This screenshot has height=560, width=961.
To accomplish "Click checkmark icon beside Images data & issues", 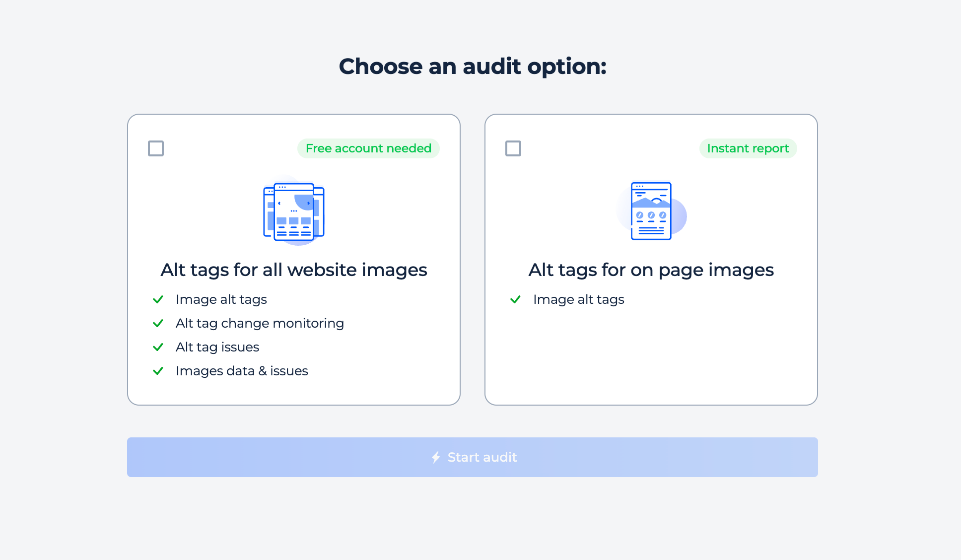I will pyautogui.click(x=158, y=371).
